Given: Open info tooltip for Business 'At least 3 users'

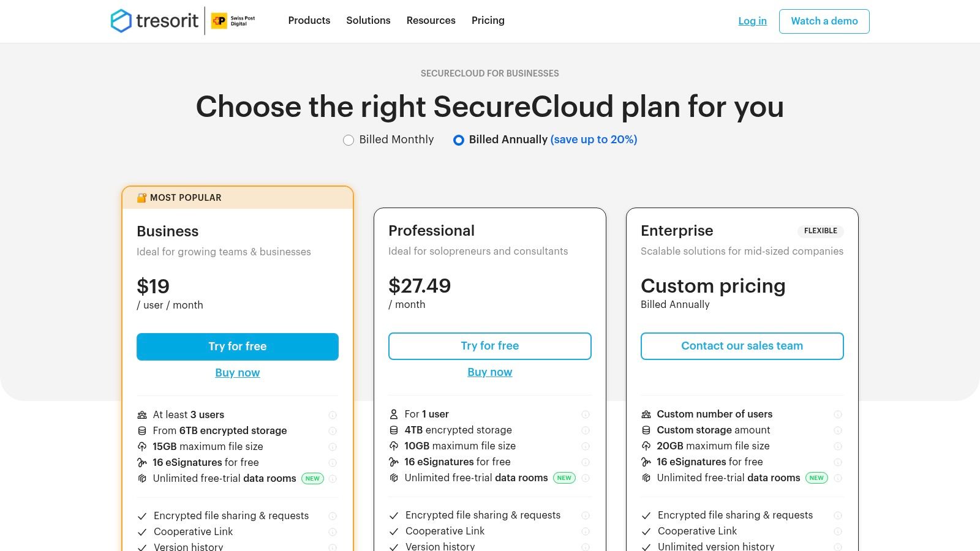Looking at the screenshot, I should pyautogui.click(x=332, y=414).
